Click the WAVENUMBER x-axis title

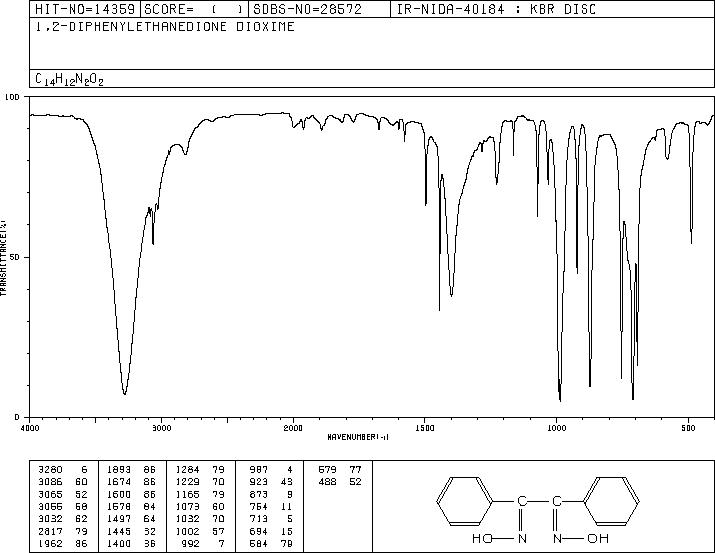(358, 437)
